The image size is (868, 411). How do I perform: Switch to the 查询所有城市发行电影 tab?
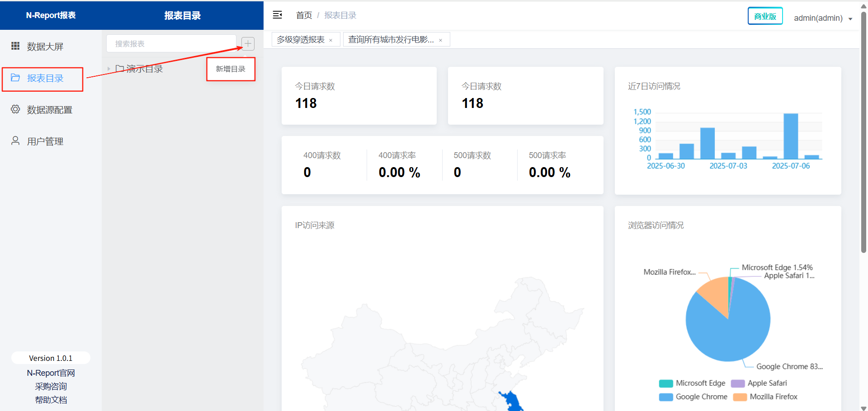coord(391,40)
